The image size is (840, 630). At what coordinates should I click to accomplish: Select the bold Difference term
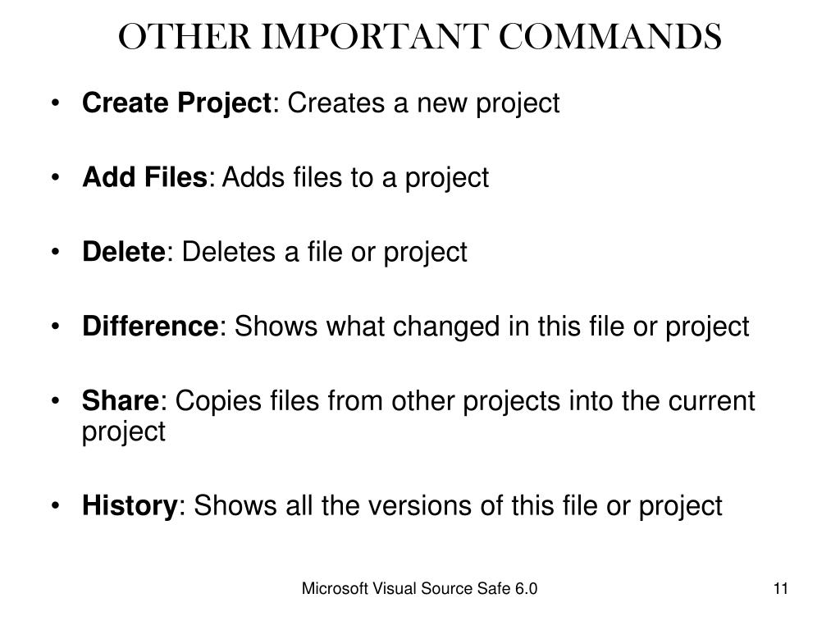(150, 326)
